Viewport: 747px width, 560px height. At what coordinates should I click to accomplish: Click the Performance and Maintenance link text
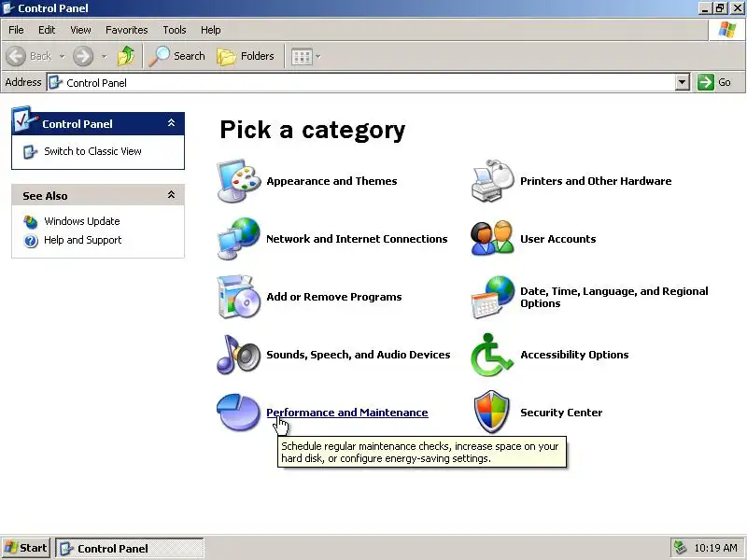click(347, 413)
